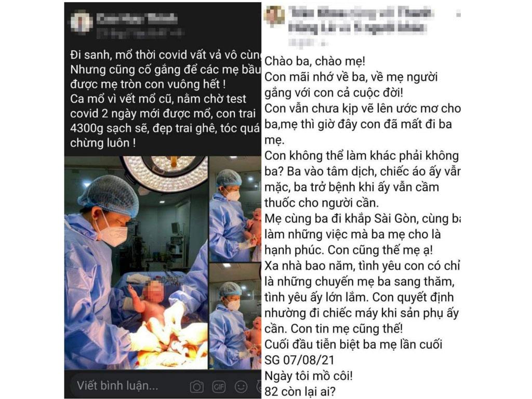Open bottom-right photo of doctor with baby
The width and height of the screenshot is (532, 399).
tap(235, 316)
